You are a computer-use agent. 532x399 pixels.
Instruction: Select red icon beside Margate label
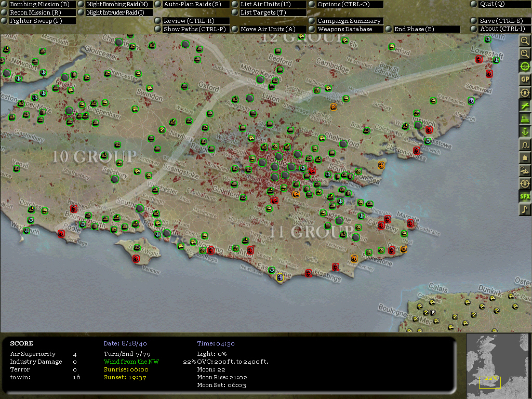410,223
